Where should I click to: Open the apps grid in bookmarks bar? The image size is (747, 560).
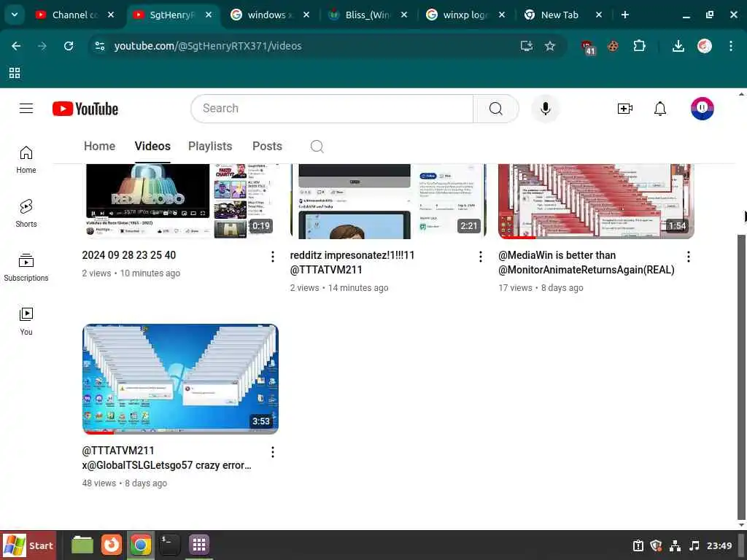pyautogui.click(x=15, y=73)
